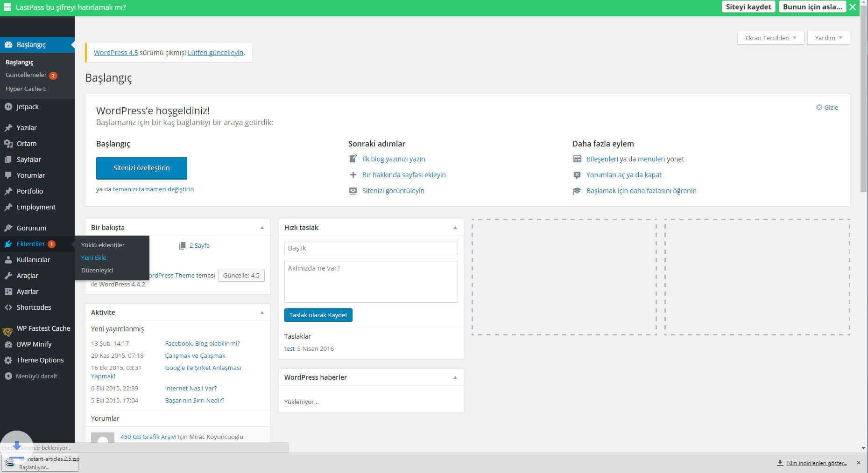Open Yorumları aç ya da kapat link

pyautogui.click(x=624, y=175)
